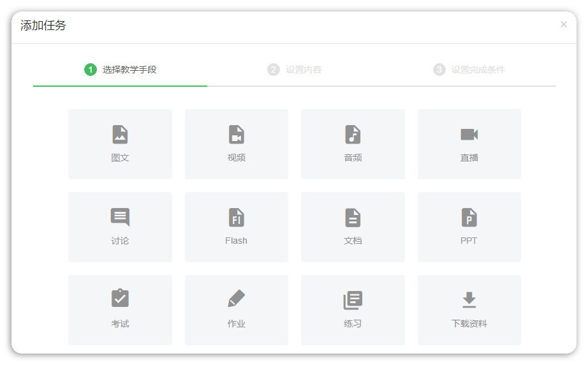Click the 下载资料 text label
Viewport: 588px width, 365px height.
469,324
